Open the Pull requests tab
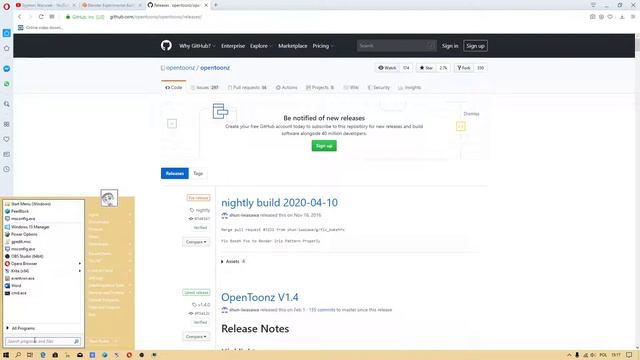Viewport: 640px width, 360px height. tap(247, 87)
